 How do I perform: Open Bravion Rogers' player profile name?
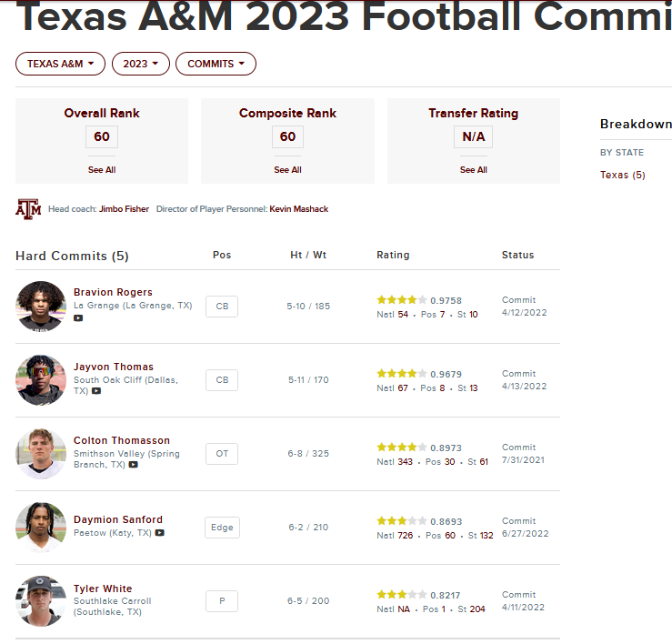[x=113, y=293]
